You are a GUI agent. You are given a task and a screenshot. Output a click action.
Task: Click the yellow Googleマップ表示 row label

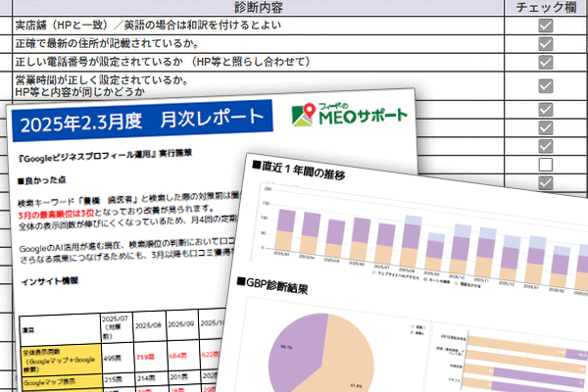[62, 382]
